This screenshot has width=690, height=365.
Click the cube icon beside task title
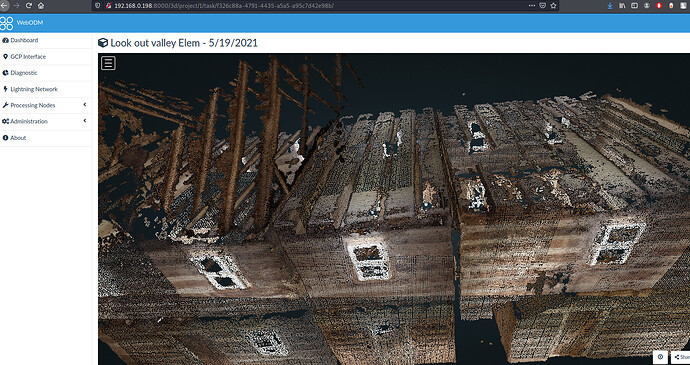[103, 43]
